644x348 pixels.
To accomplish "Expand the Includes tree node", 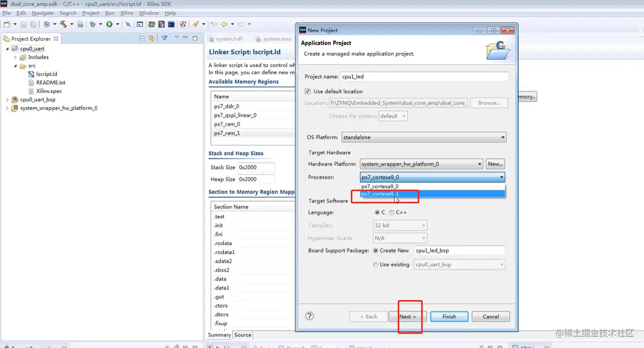I will (15, 58).
